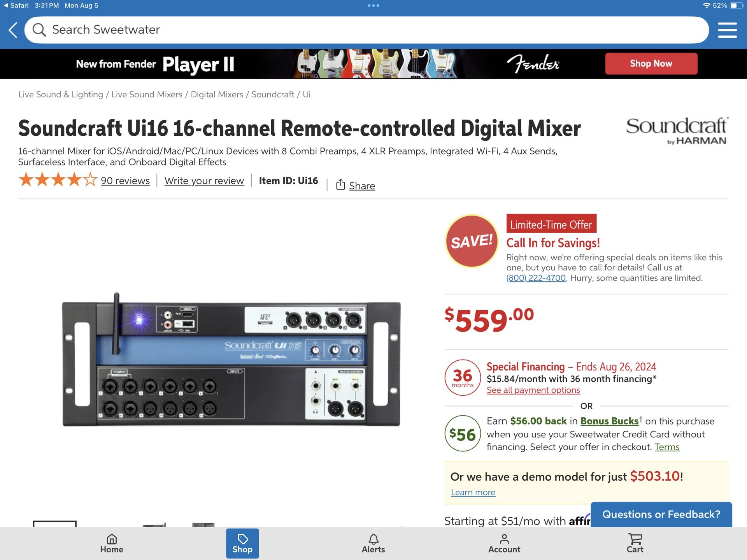747x560 pixels.
Task: Select first product thumbnail below image
Action: click(54, 524)
